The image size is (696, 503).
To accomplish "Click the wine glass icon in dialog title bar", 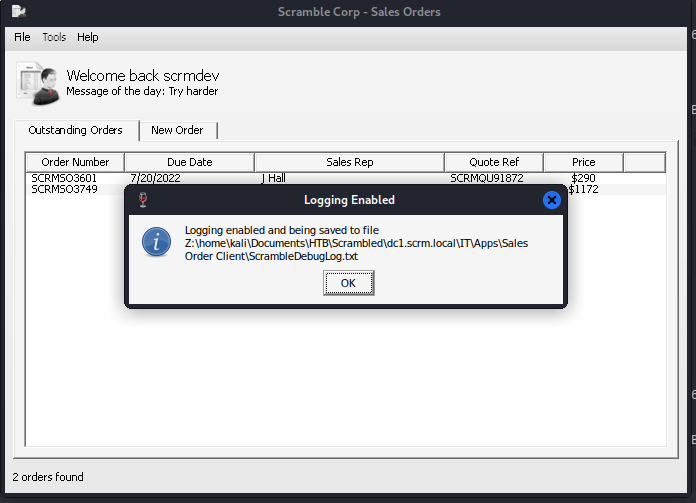I will pyautogui.click(x=142, y=200).
